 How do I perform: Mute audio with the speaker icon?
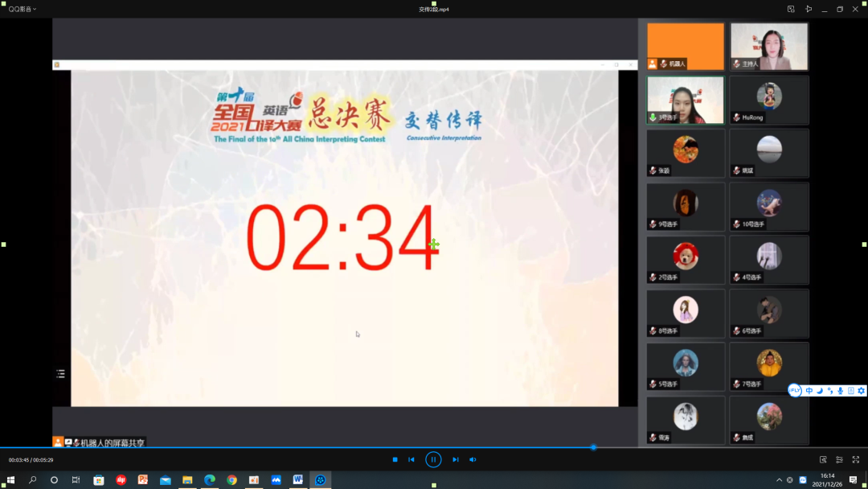coord(473,459)
